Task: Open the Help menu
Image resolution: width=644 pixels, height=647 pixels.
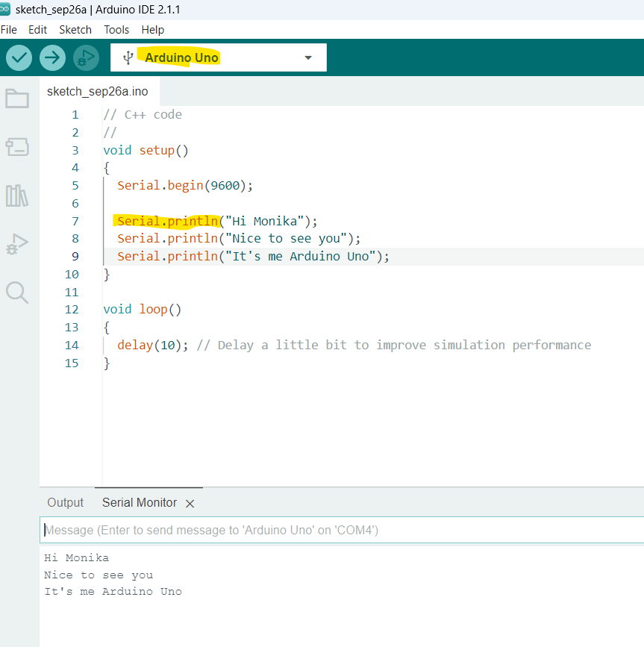Action: tap(153, 30)
